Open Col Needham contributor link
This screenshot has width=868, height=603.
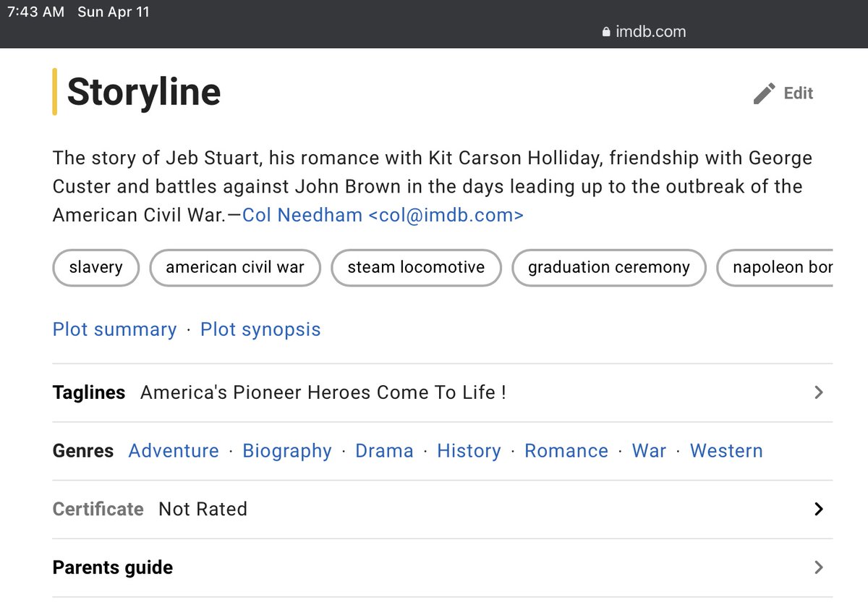tap(383, 215)
